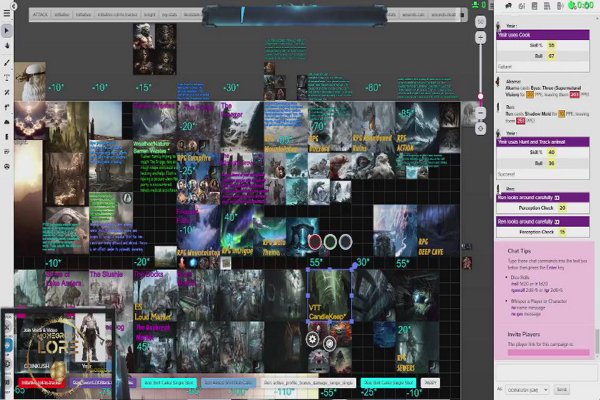Click the Yrsir avatar in video overlay
The width and height of the screenshot is (600, 400).
[x=90, y=338]
